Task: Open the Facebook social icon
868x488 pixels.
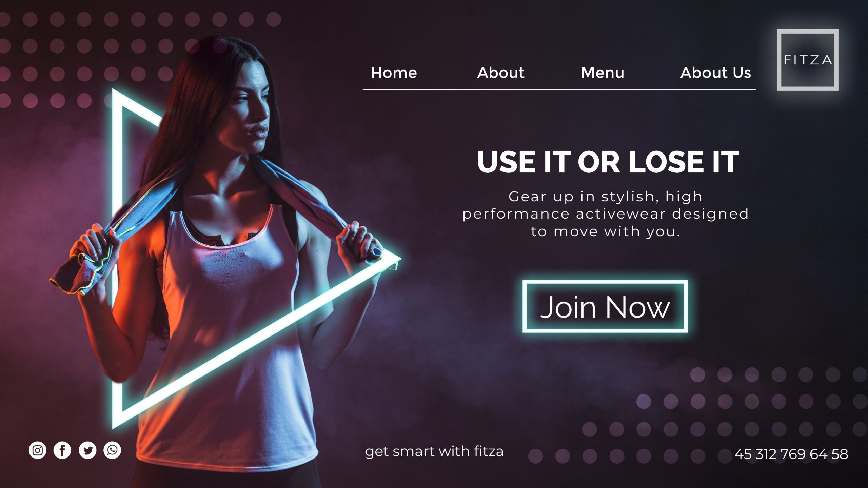Action: point(62,450)
